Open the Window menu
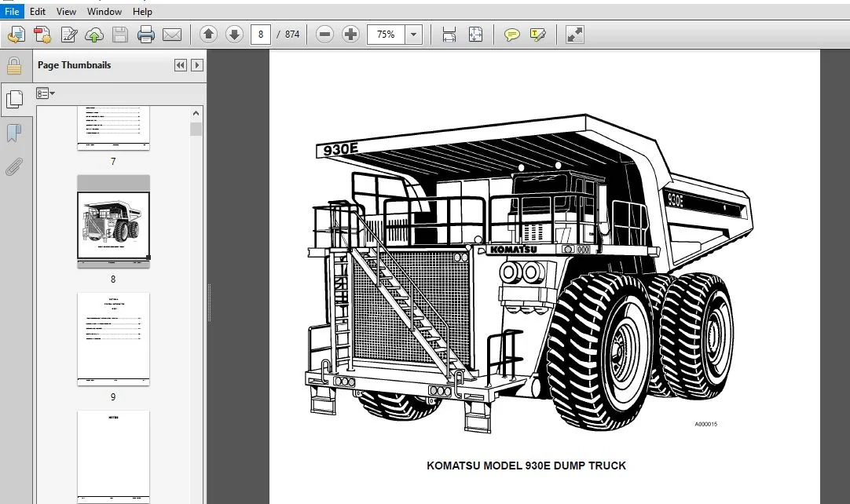Screen dimensions: 850x504 104,11
